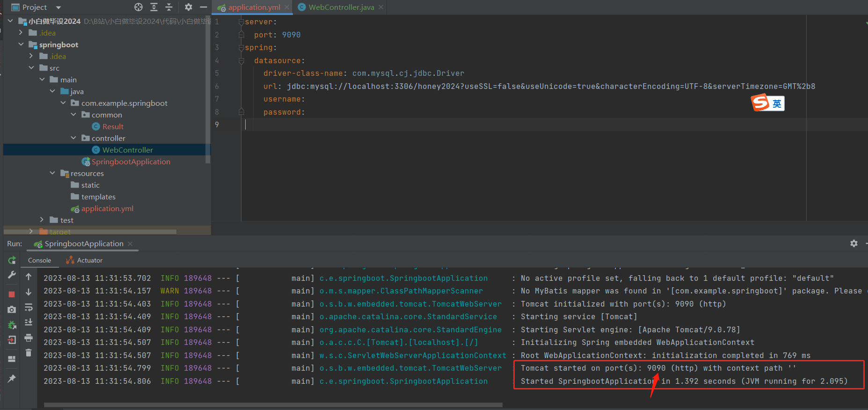
Task: Collapse the resources folder
Action: tap(52, 173)
